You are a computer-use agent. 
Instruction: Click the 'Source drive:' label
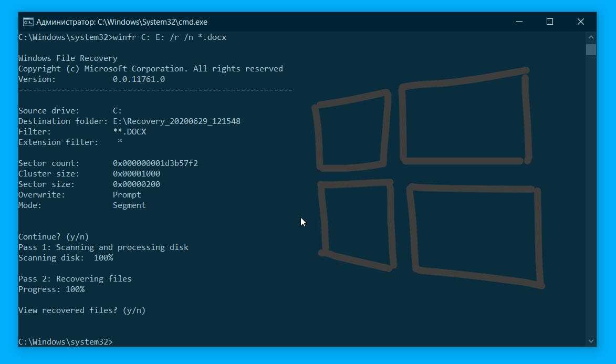click(x=49, y=111)
